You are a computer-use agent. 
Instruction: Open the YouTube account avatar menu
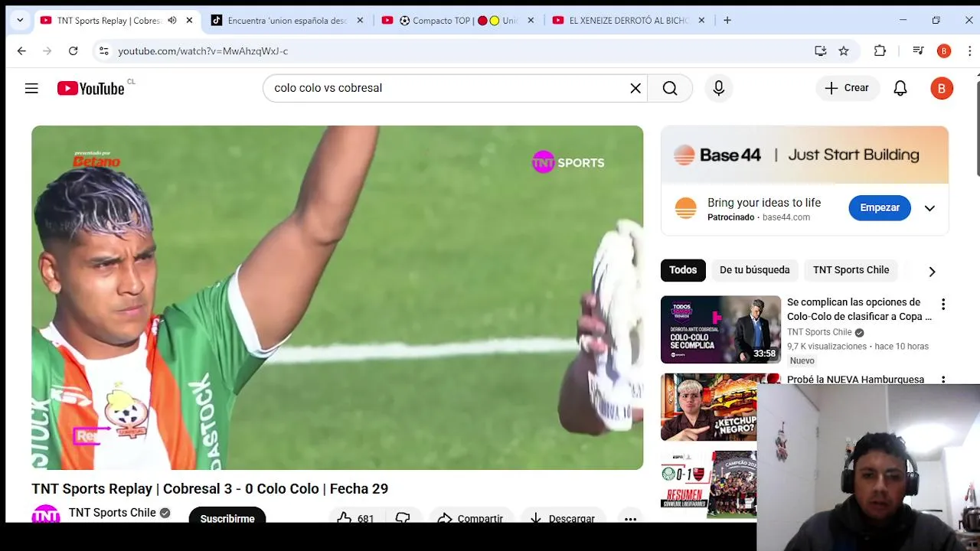point(942,88)
